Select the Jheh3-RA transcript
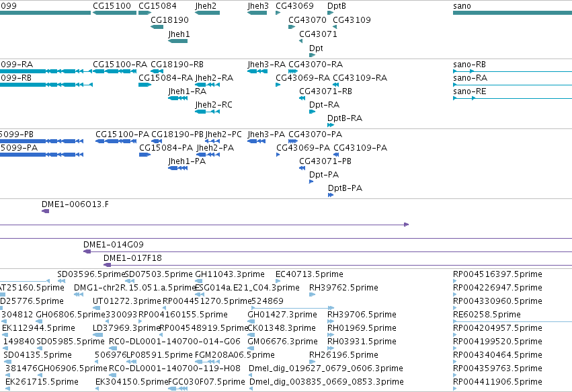This screenshot has height=392, width=572. 257,71
